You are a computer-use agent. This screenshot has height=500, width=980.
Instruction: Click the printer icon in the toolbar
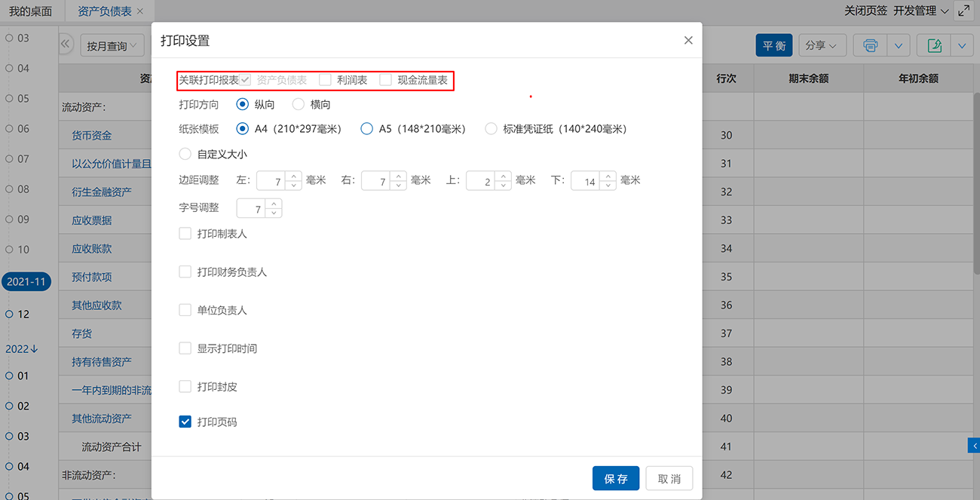870,45
